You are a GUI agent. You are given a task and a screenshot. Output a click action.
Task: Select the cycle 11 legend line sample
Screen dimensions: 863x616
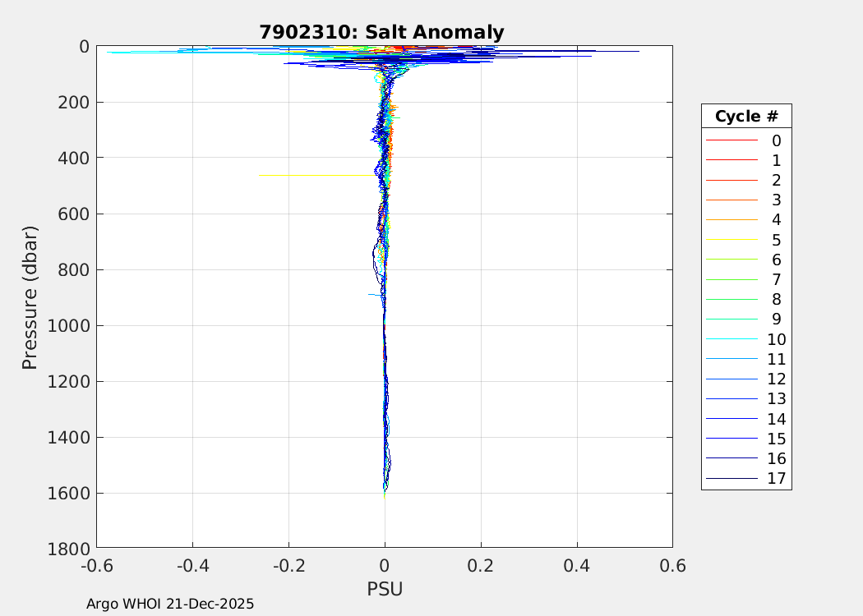click(x=731, y=359)
